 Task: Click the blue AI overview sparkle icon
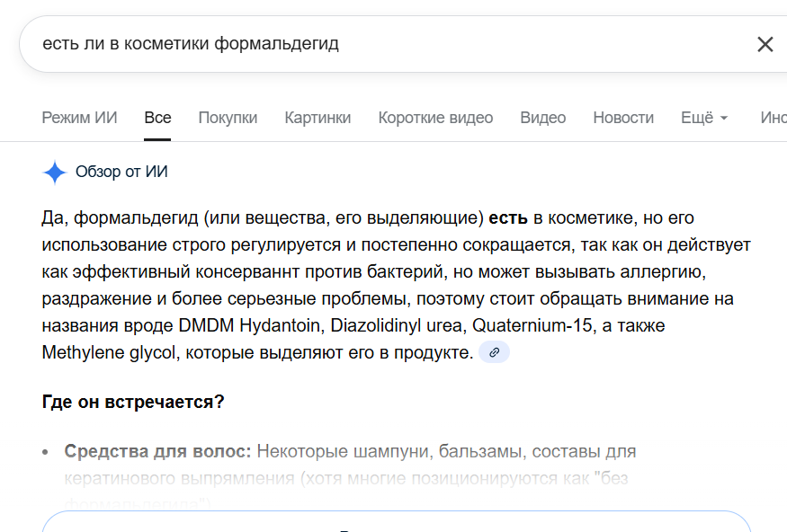tap(55, 173)
